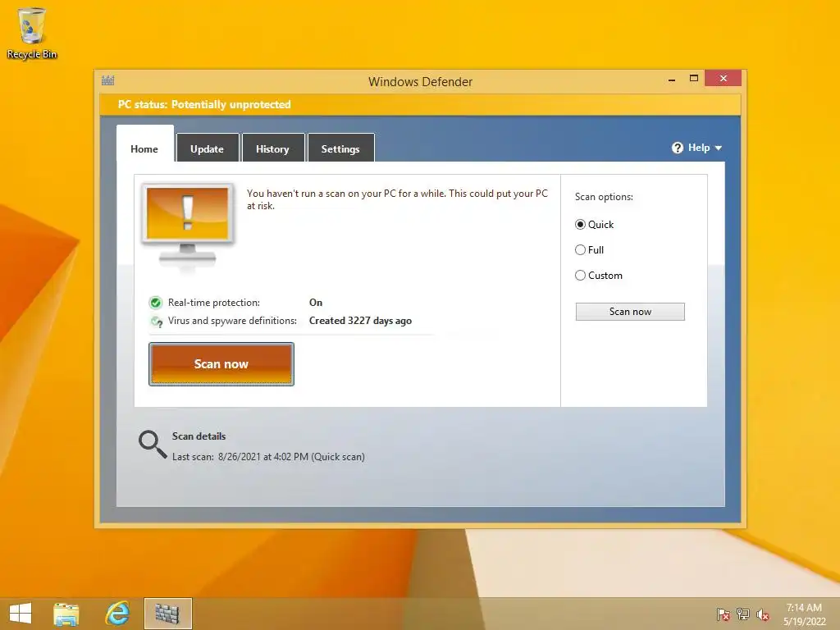Click the green real-time protection checkmark icon
840x630 pixels.
pyautogui.click(x=155, y=303)
